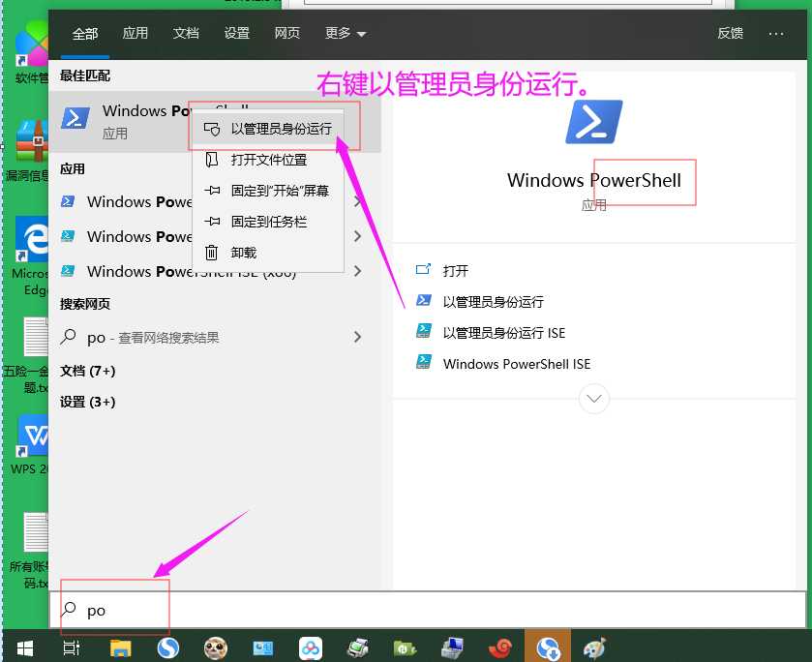Click the 反馈 button in header
812x662 pixels.
pyautogui.click(x=730, y=33)
